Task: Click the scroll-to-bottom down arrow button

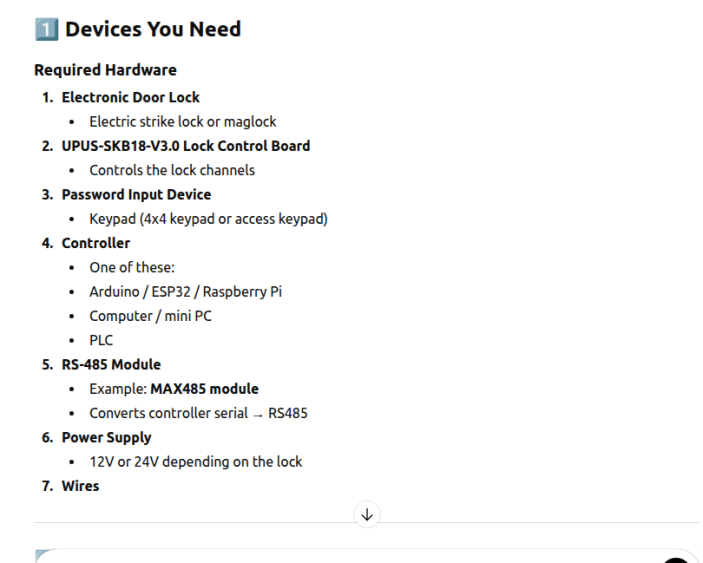Action: (x=367, y=514)
